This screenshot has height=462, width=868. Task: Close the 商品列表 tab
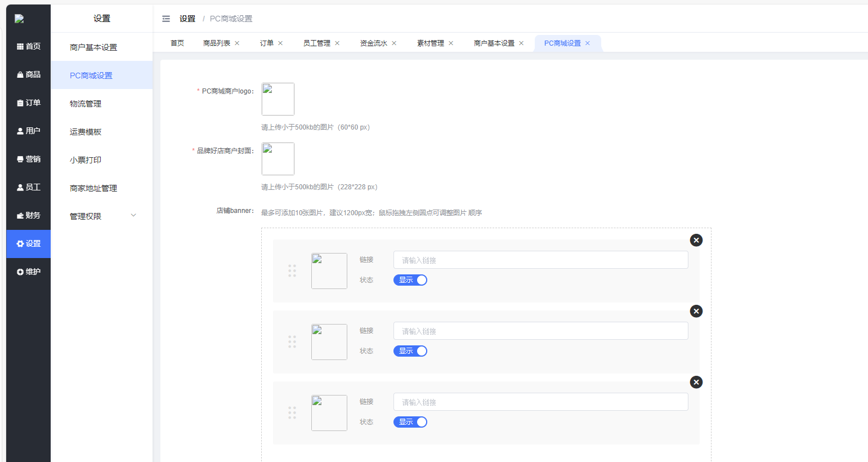click(237, 43)
